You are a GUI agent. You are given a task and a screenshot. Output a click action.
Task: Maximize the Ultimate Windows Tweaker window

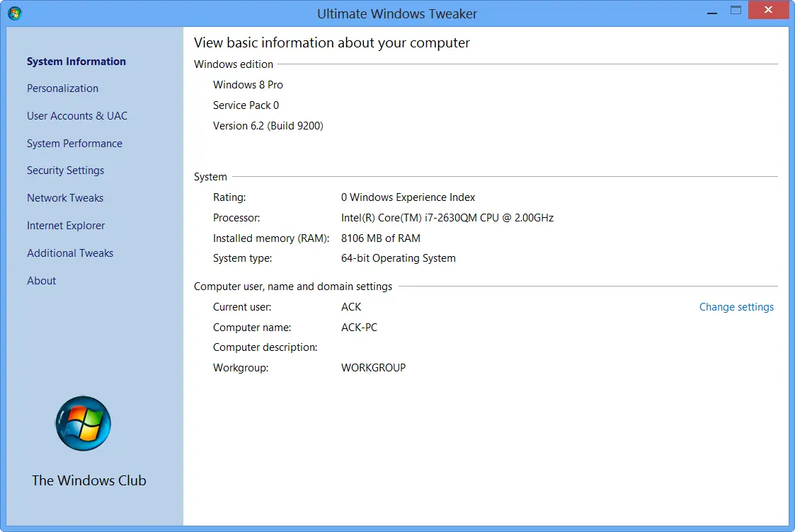(736, 10)
